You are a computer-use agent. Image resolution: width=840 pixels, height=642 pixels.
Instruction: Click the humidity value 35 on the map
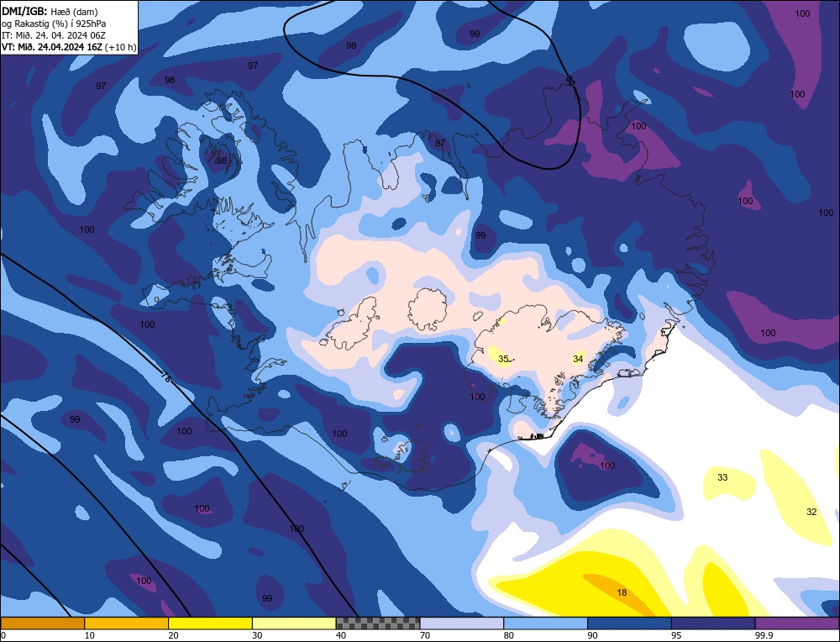click(x=503, y=359)
